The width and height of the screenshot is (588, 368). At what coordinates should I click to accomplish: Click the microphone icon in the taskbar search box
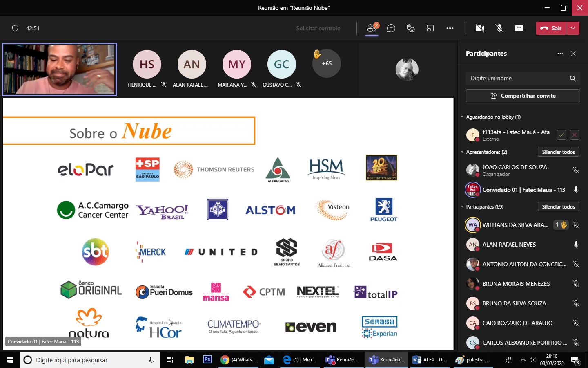point(151,360)
